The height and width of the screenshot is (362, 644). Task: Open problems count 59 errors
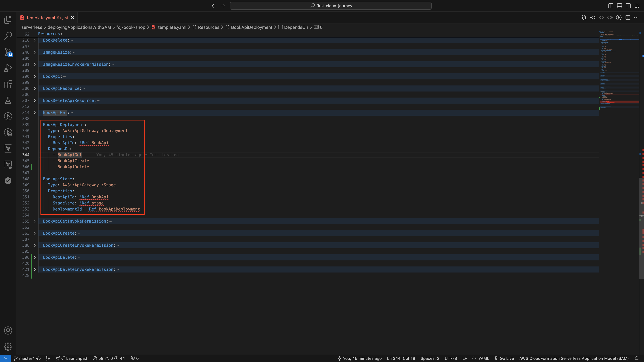tap(109, 358)
